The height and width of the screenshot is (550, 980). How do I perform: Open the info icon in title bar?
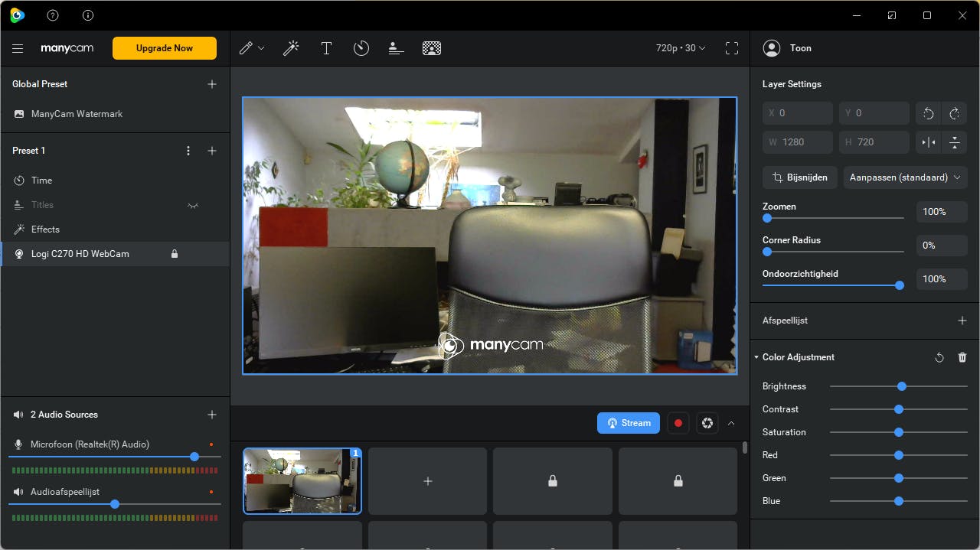click(88, 15)
